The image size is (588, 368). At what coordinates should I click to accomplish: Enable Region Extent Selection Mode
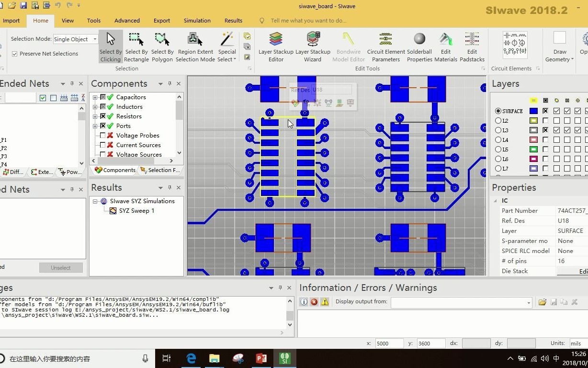coord(195,47)
